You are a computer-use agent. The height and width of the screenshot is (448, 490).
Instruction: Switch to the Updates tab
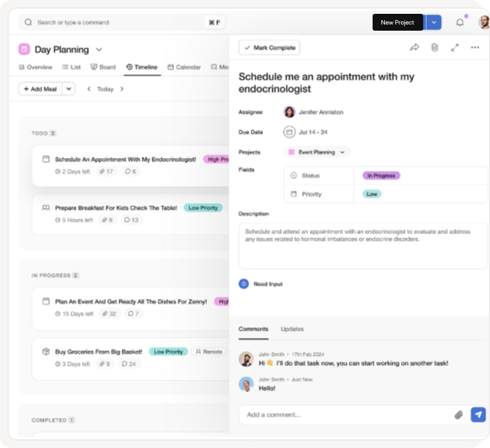(x=292, y=329)
